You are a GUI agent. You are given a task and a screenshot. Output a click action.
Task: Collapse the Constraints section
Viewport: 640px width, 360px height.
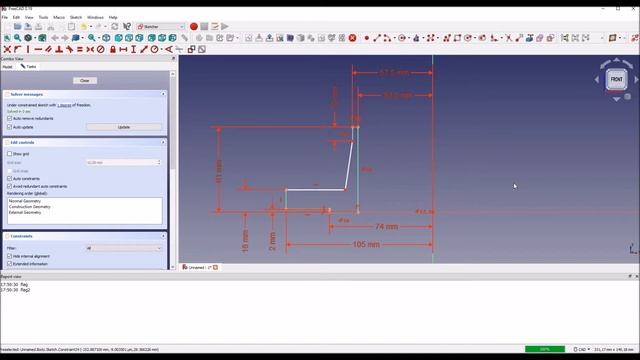(x=163, y=236)
